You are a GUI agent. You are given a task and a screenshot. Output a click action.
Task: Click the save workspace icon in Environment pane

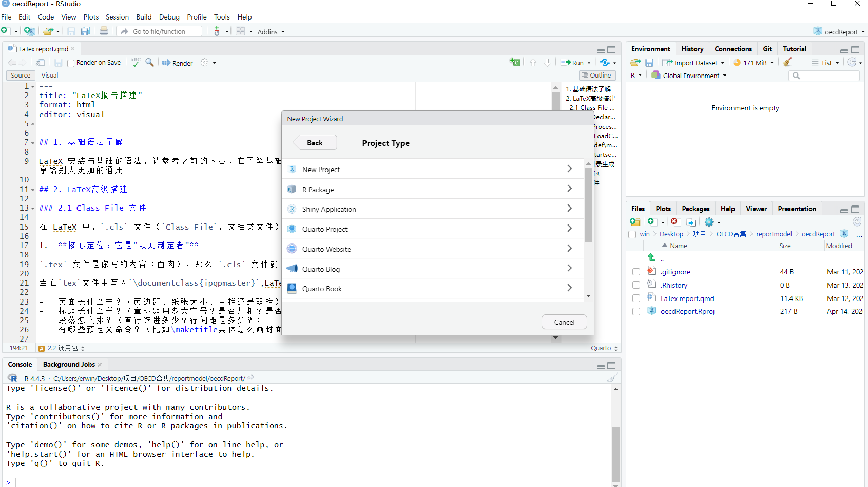(x=649, y=63)
